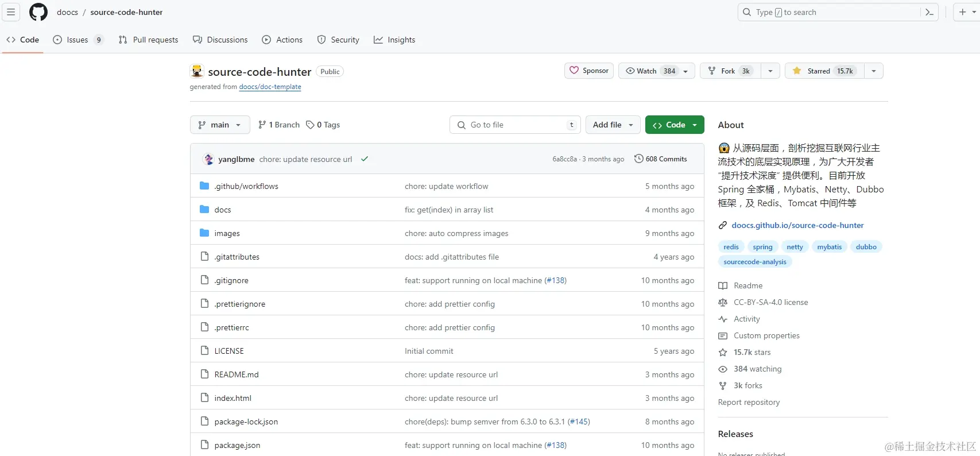Open the doocs/doc-template link

(270, 87)
